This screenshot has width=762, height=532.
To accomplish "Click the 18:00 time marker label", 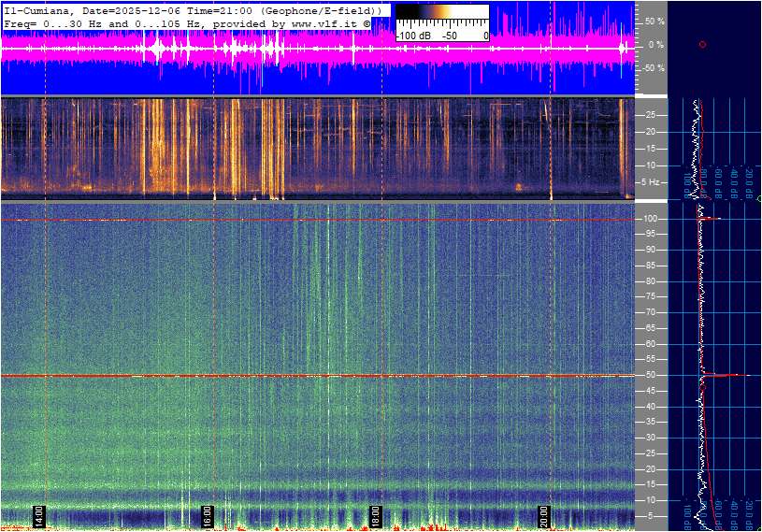I will (x=376, y=516).
